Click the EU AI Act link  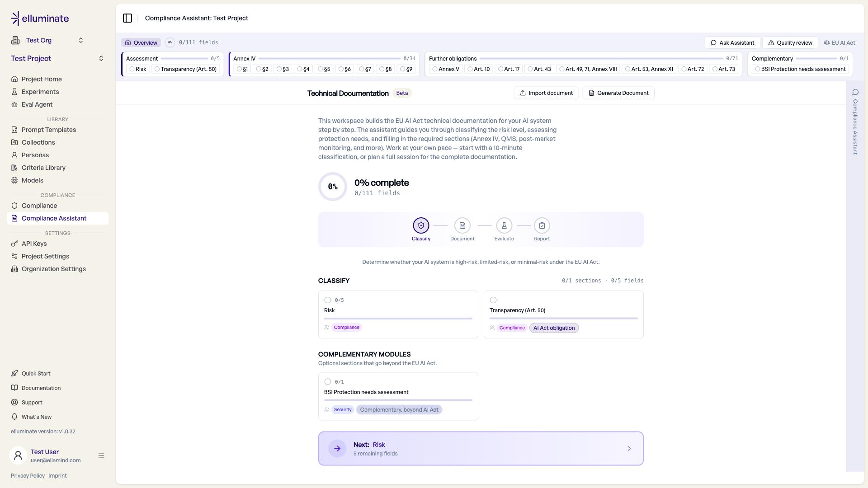(x=840, y=42)
